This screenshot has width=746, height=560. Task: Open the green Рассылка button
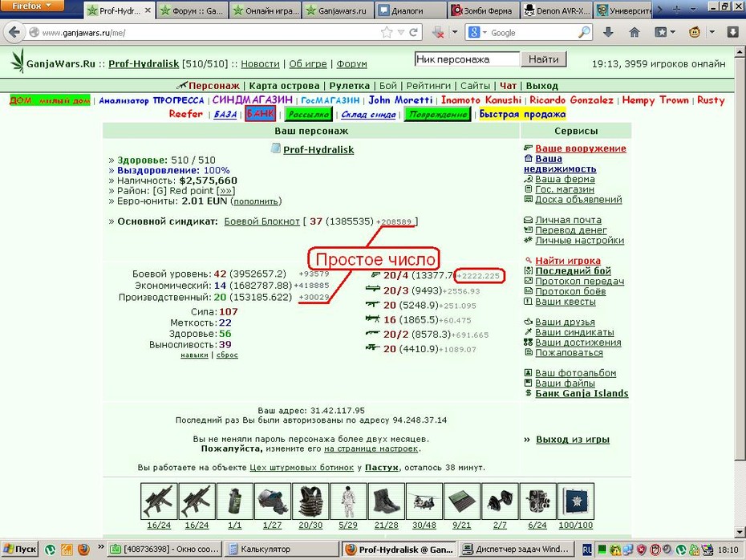pyautogui.click(x=308, y=114)
